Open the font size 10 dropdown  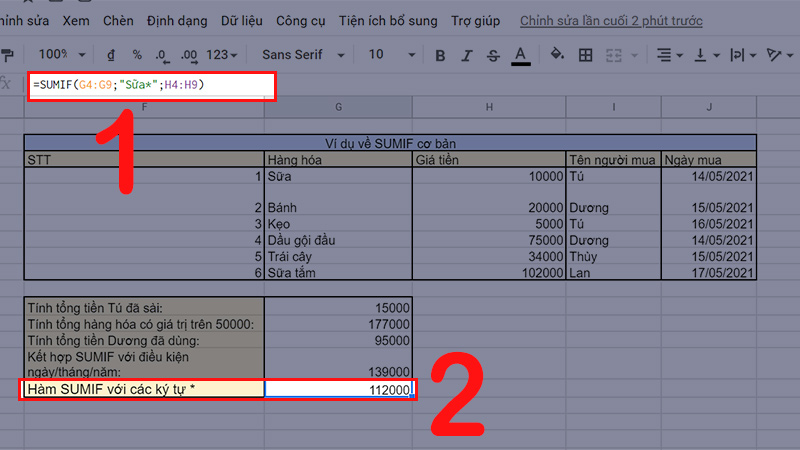(391, 55)
